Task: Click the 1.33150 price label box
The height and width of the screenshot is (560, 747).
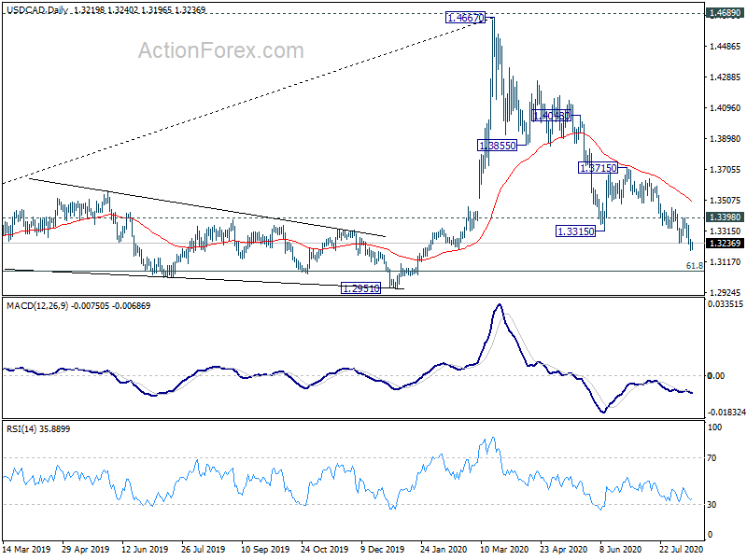Action: [575, 231]
